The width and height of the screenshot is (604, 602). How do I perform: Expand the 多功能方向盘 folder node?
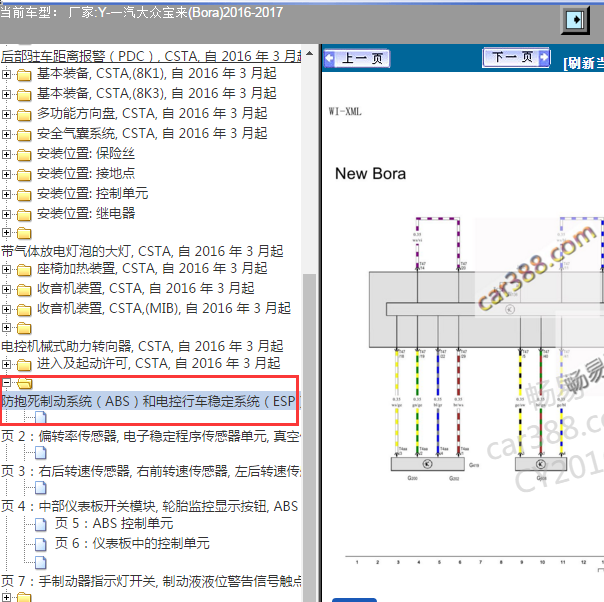(6, 114)
